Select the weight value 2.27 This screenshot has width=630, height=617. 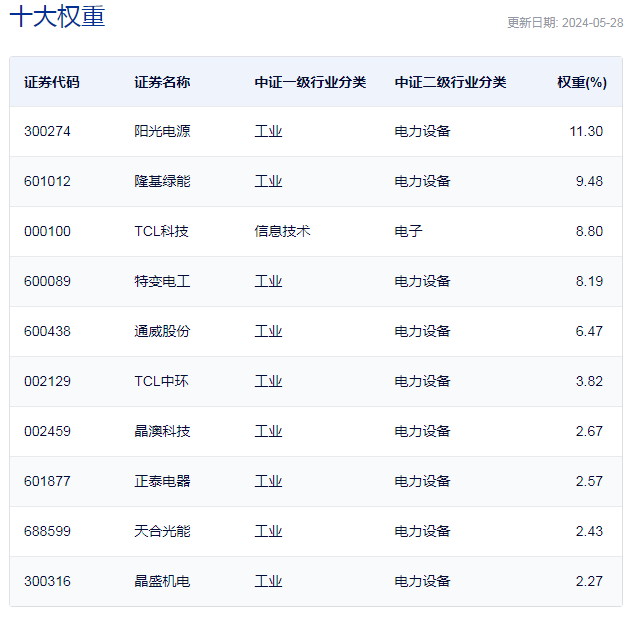click(x=589, y=581)
